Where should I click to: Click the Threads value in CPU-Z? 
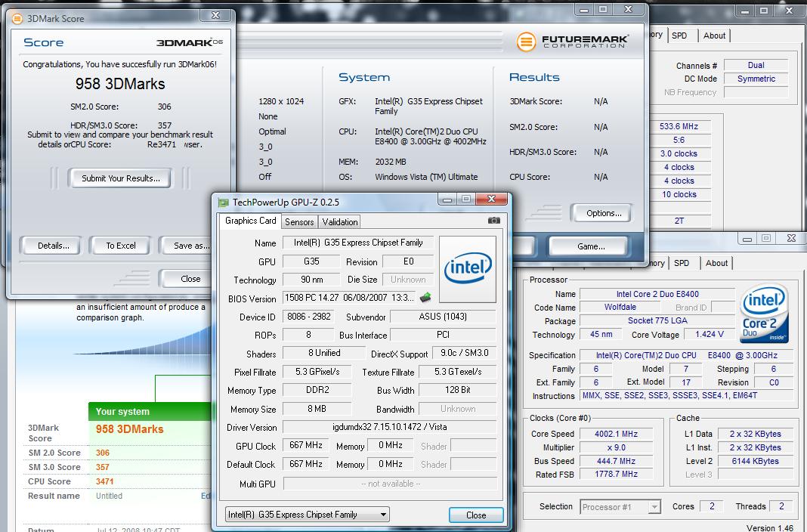click(781, 506)
